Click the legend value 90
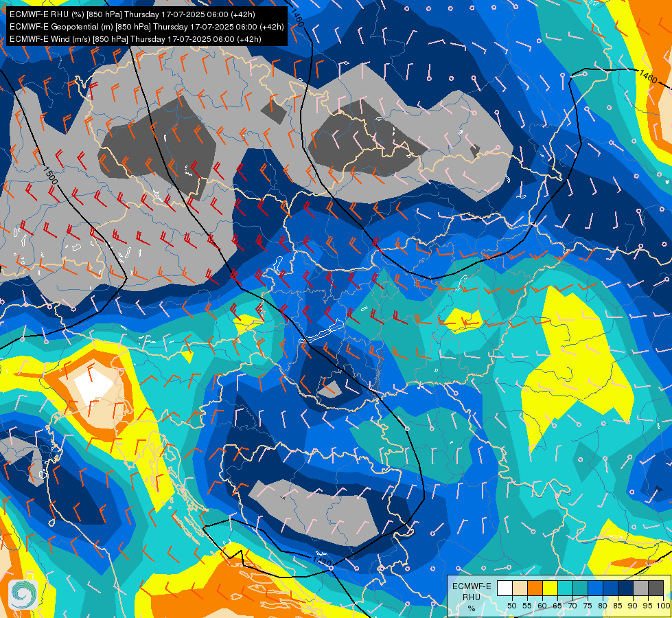Viewport: 672px width, 618px height. pos(633,606)
